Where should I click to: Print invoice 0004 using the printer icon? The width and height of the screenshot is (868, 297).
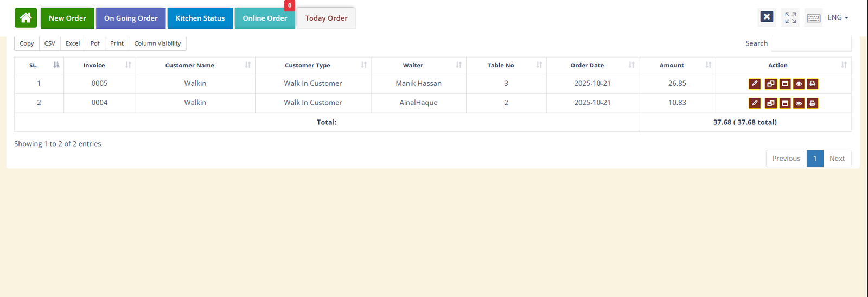(812, 103)
